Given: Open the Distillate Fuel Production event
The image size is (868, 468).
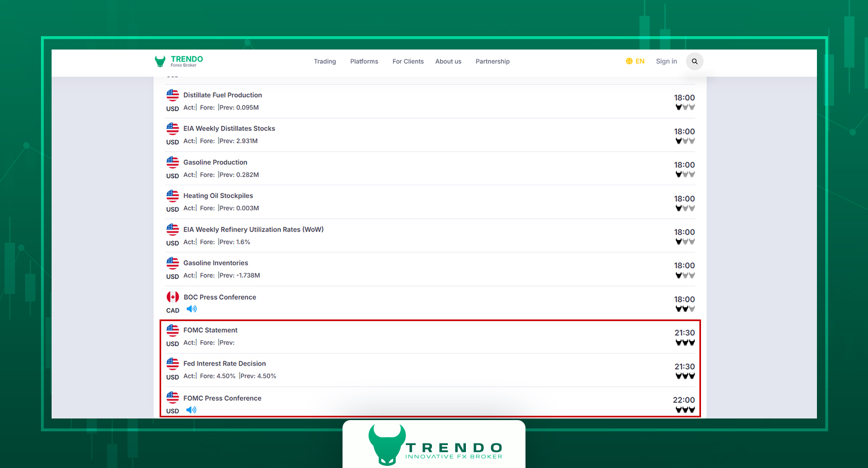Looking at the screenshot, I should (223, 95).
